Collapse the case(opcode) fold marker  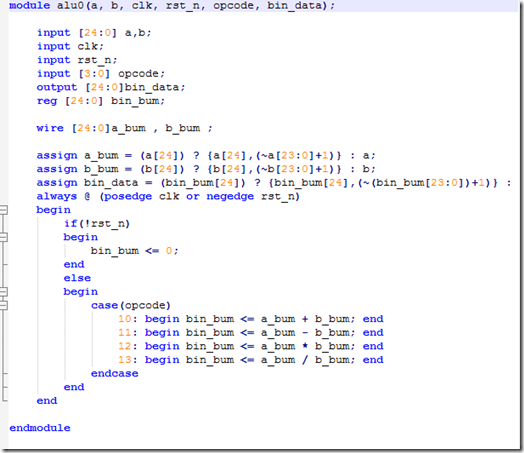pos(3,305)
